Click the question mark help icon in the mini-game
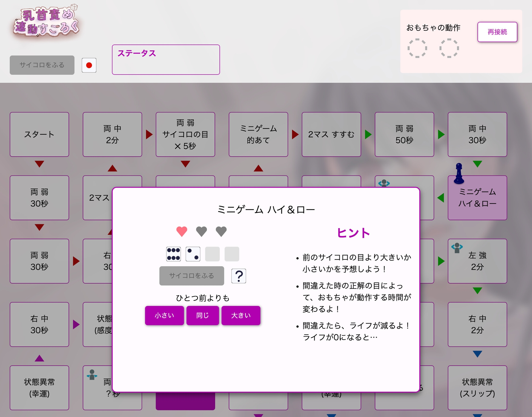This screenshot has height=417, width=532. click(239, 276)
